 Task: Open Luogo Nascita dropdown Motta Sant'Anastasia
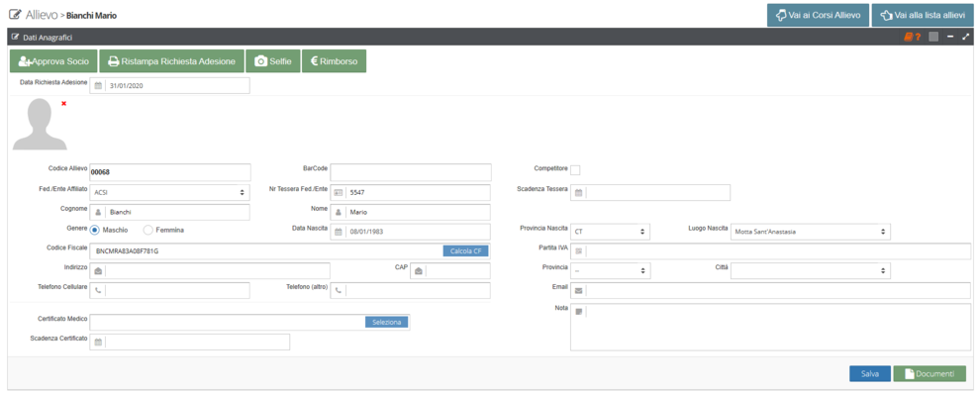[811, 232]
